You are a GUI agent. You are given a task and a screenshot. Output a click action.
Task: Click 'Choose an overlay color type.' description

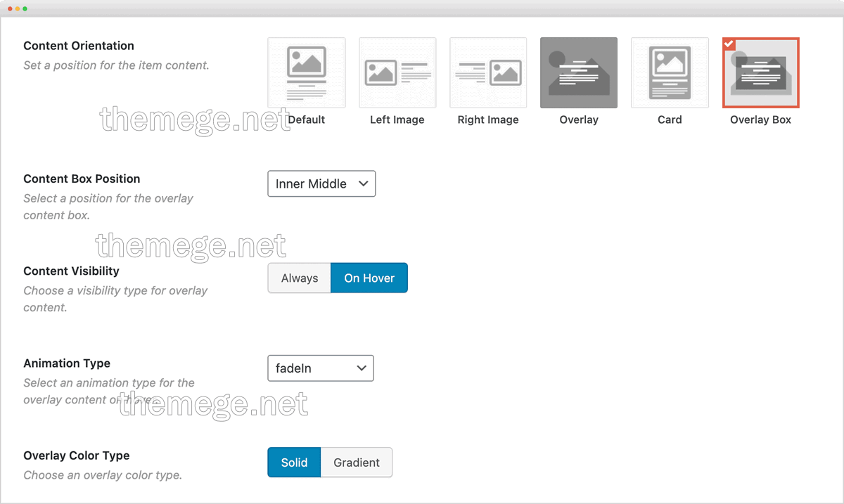click(103, 475)
